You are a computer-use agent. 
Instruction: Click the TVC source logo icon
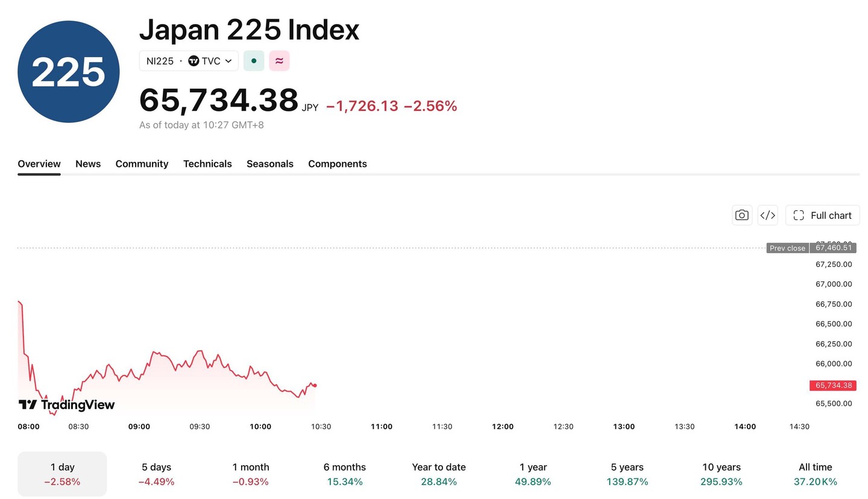click(193, 61)
